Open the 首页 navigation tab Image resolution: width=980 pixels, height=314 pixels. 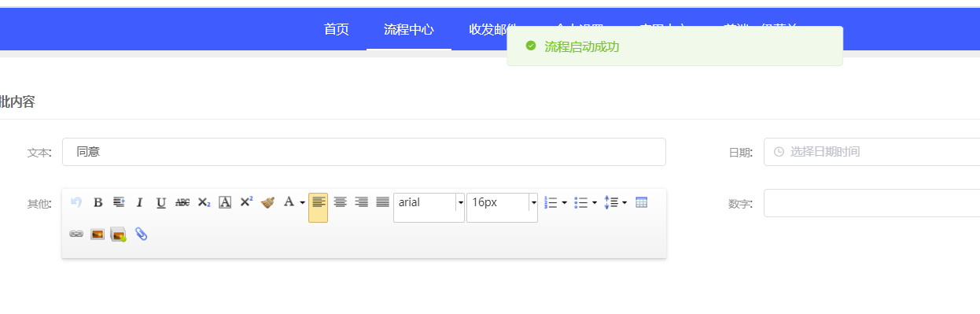(x=336, y=29)
